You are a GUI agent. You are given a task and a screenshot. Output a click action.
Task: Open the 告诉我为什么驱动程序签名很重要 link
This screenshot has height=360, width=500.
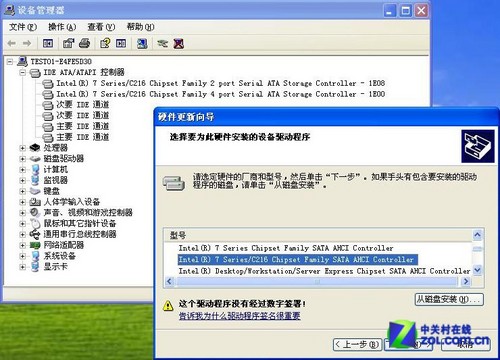[239, 316]
